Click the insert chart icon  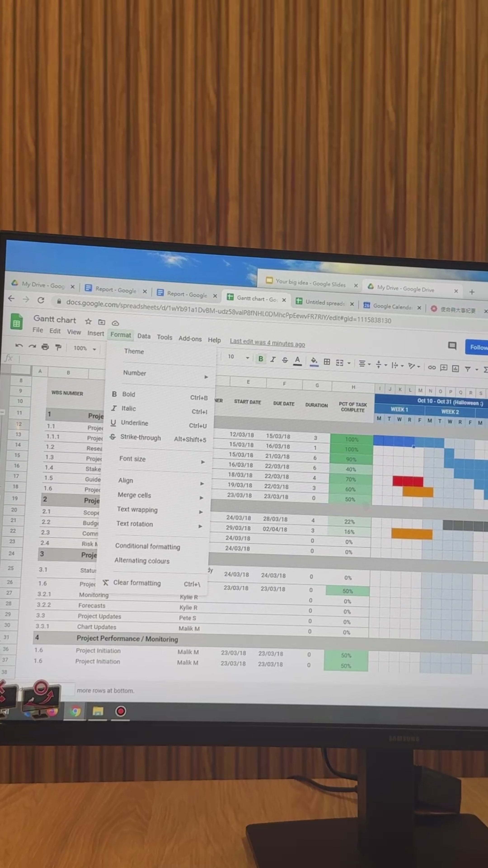point(455,368)
